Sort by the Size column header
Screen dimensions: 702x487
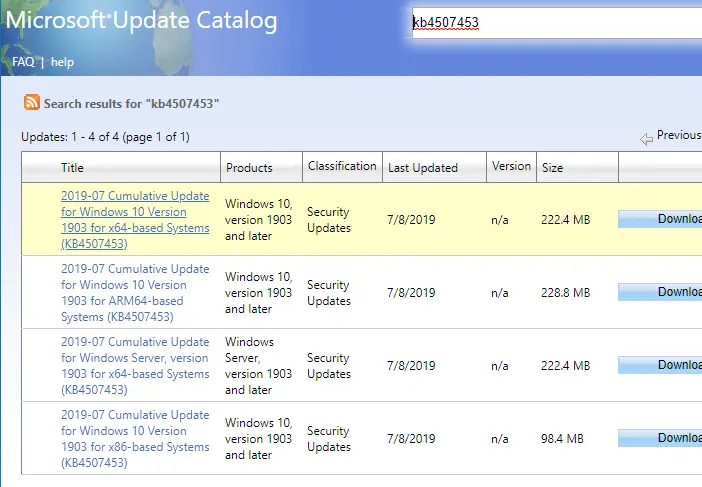pos(552,167)
